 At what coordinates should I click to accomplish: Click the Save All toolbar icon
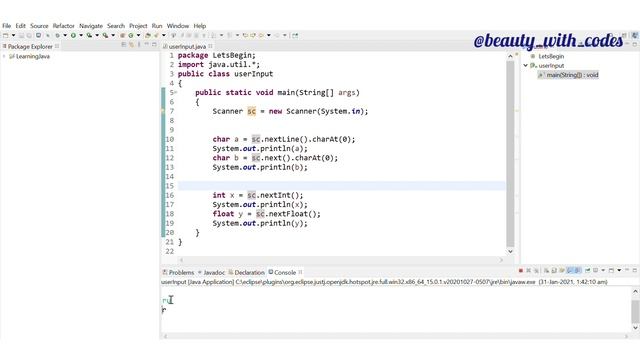tap(29, 36)
